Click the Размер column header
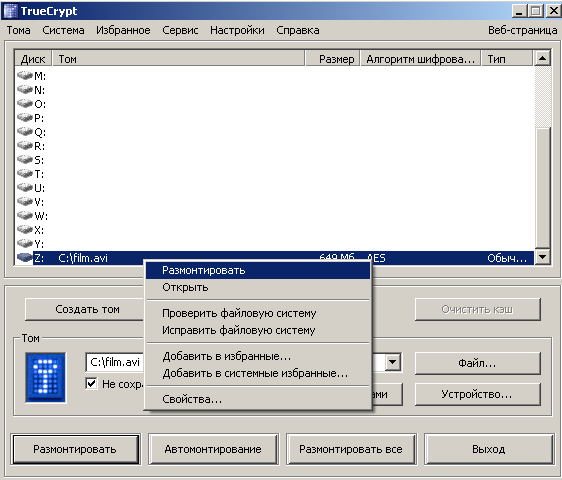 333,59
